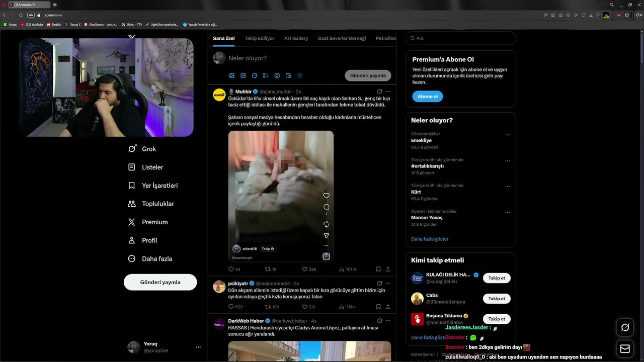Open options for Kürt trend

click(x=508, y=186)
